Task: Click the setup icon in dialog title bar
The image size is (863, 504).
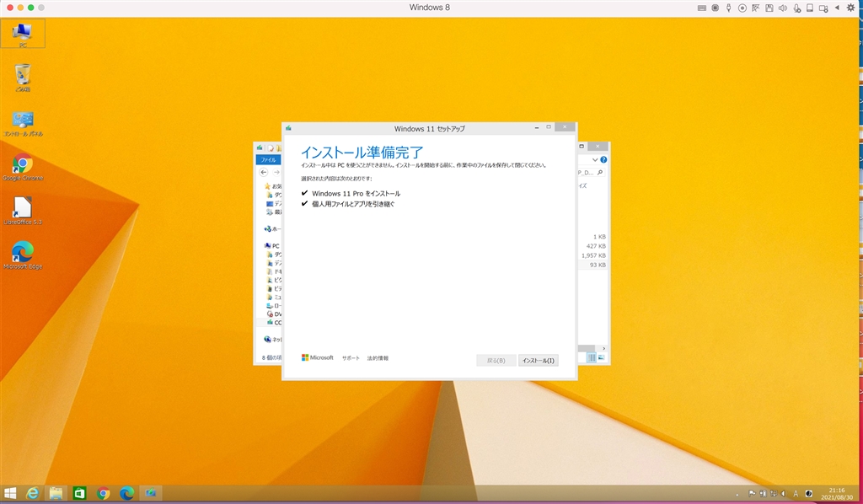Action: [288, 128]
